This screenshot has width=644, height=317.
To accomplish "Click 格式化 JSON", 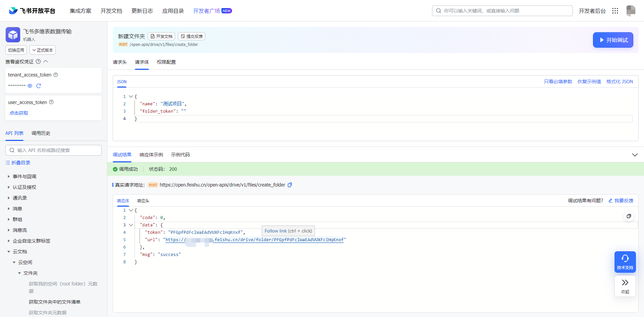I will [x=620, y=82].
